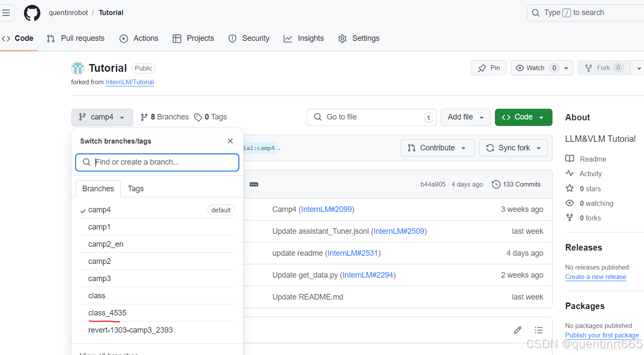The height and width of the screenshot is (355, 644).
Task: Follow the InternLM/Tutorial fork source link
Action: coord(130,82)
